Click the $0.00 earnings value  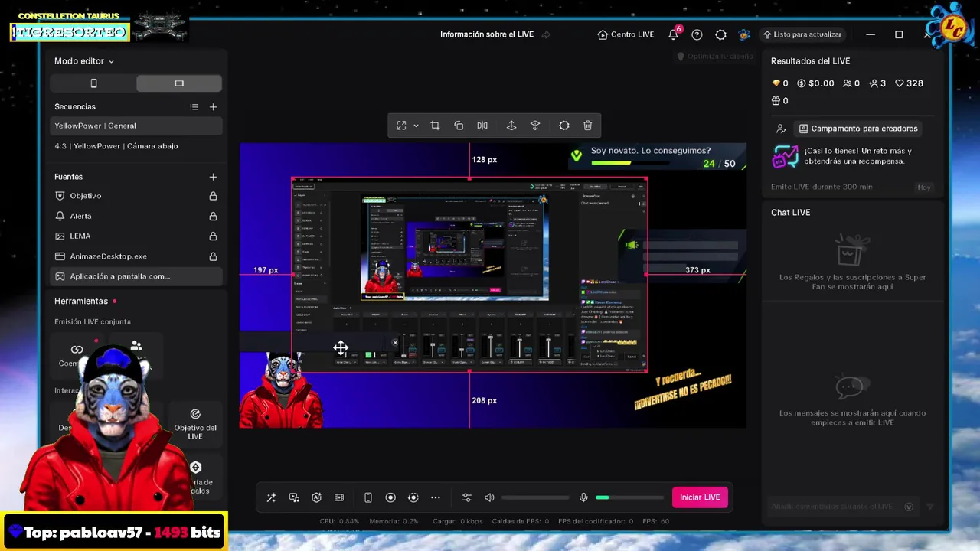click(815, 83)
